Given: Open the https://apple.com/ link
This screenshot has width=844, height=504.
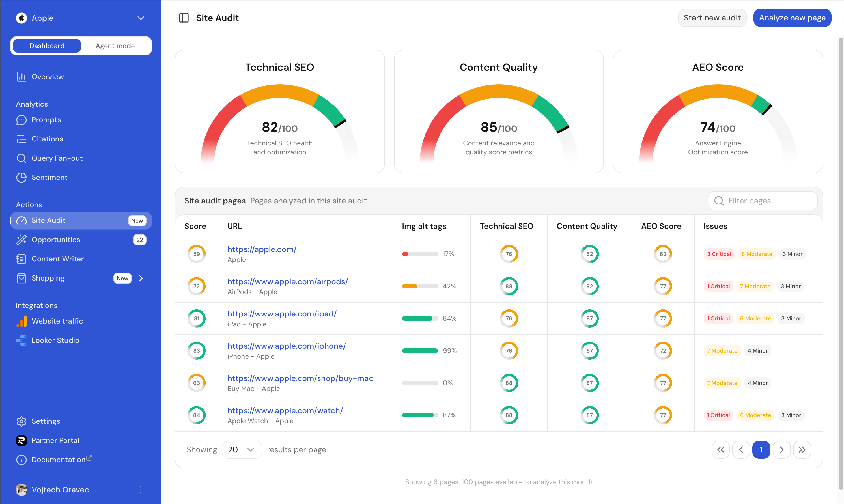Looking at the screenshot, I should point(262,249).
